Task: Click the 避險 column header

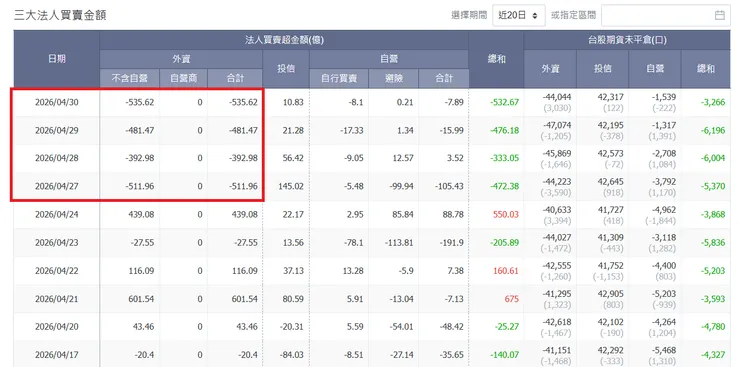Action: [394, 79]
